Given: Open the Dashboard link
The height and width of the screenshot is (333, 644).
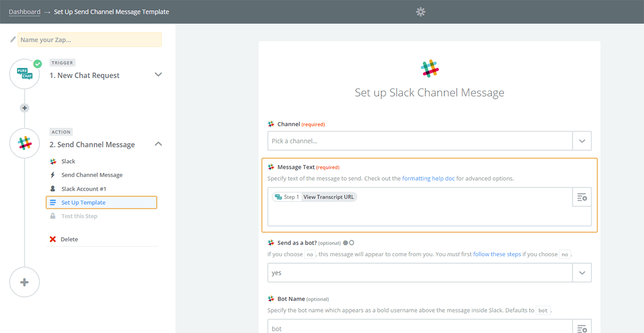Looking at the screenshot, I should pyautogui.click(x=24, y=12).
